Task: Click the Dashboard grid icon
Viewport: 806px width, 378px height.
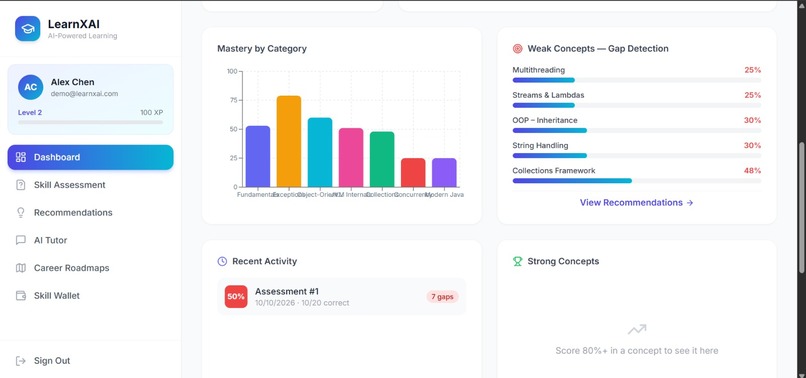Action: (x=21, y=157)
